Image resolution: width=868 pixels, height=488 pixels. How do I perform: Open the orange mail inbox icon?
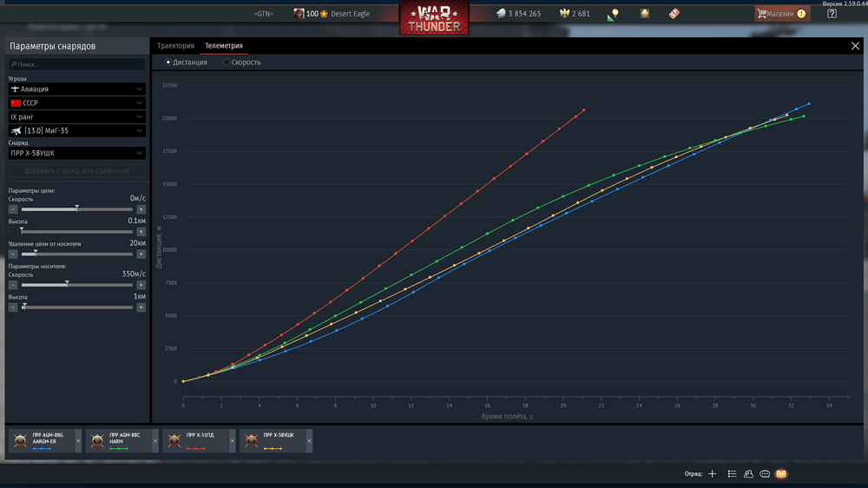point(781,473)
